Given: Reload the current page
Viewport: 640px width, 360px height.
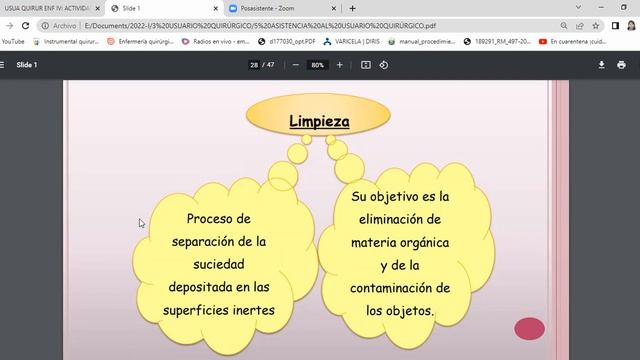Looking at the screenshot, I should click(x=25, y=26).
